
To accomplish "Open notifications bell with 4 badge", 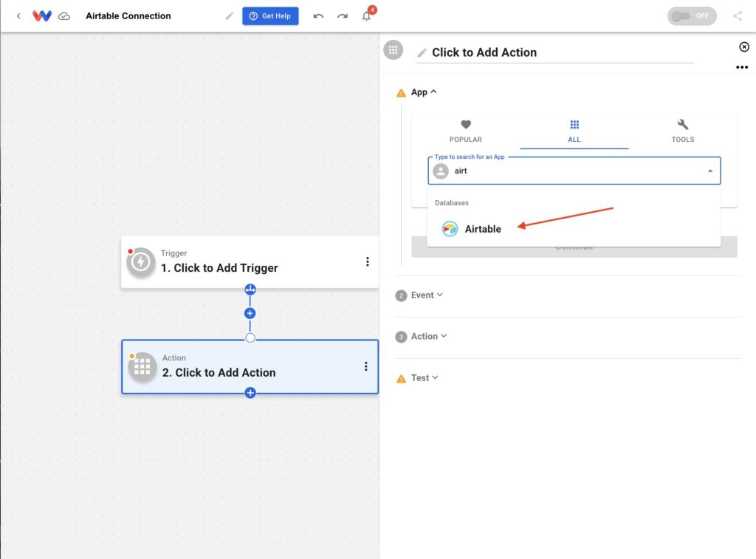I will pyautogui.click(x=367, y=16).
